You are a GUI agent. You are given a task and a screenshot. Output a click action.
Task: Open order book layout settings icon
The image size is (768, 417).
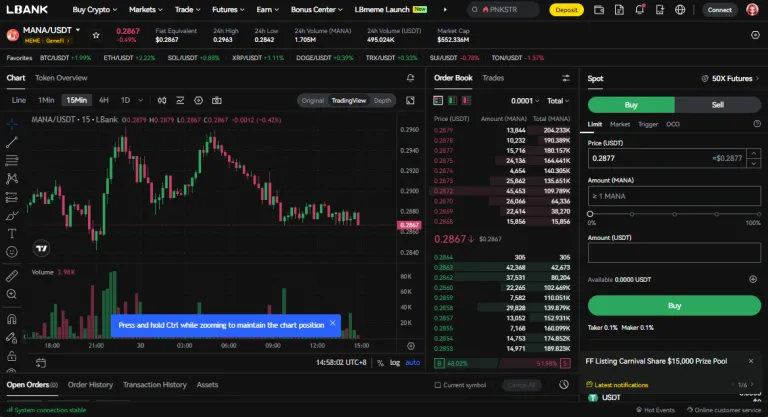(x=566, y=78)
